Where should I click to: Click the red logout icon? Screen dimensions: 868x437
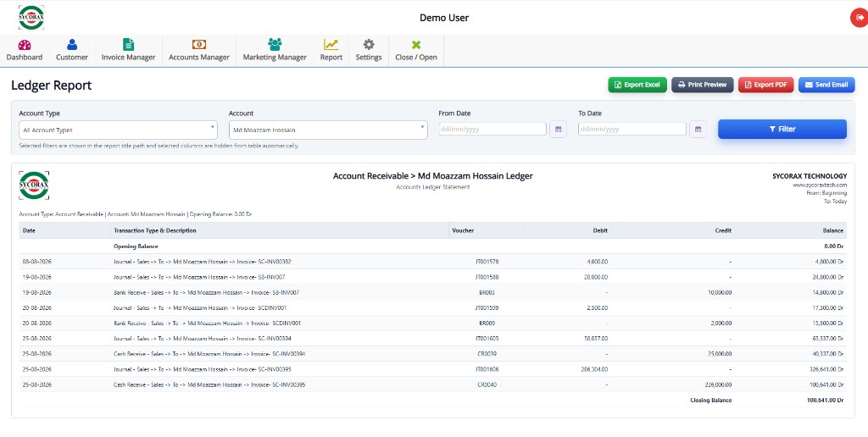coord(860,18)
